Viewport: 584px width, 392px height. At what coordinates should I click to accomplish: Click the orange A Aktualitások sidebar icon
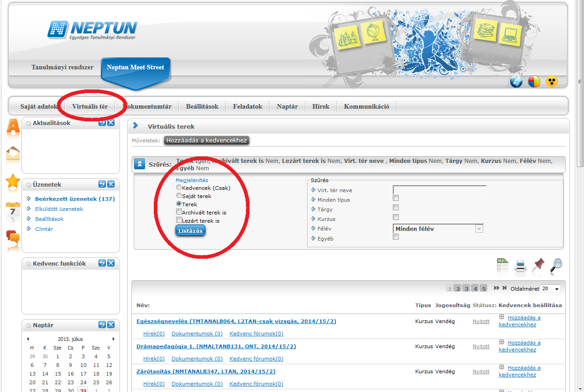click(13, 127)
